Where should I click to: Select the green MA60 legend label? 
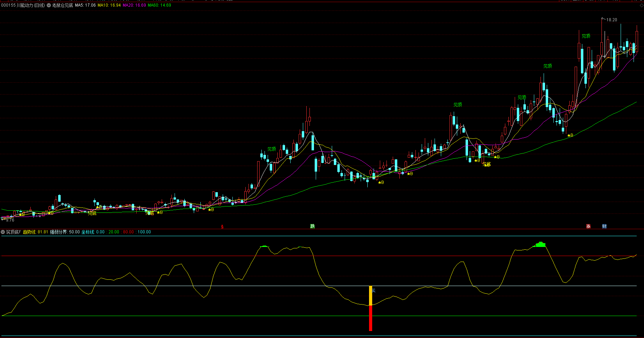pyautogui.click(x=159, y=5)
